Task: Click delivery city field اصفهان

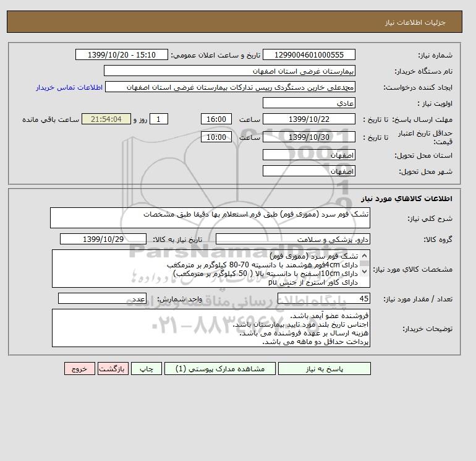Action: [x=308, y=171]
